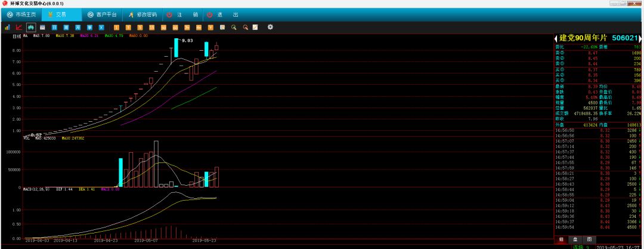Open the 市场主页 market home tab

21,15
